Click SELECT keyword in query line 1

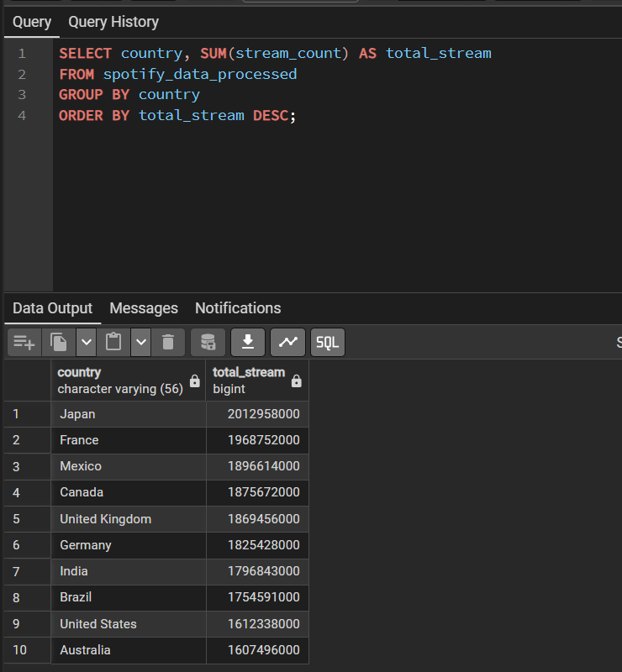point(85,54)
